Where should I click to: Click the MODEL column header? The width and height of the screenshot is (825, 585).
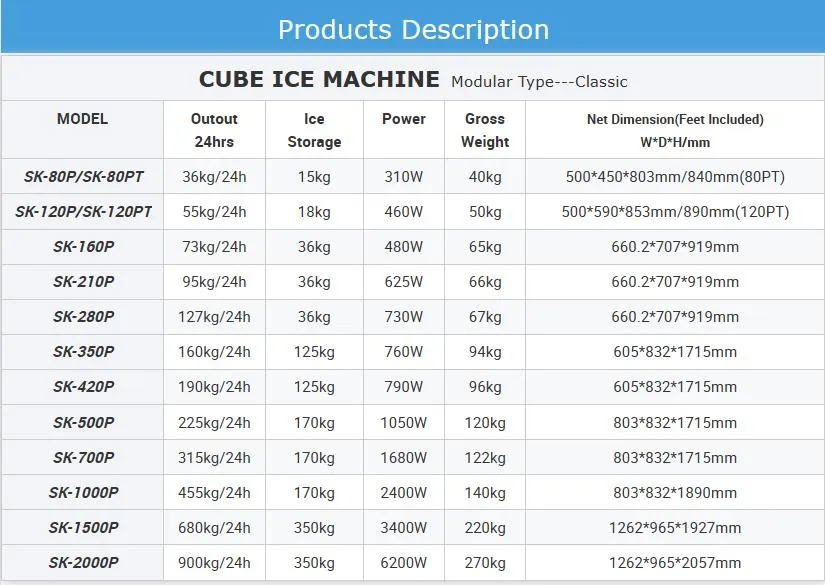coord(82,119)
